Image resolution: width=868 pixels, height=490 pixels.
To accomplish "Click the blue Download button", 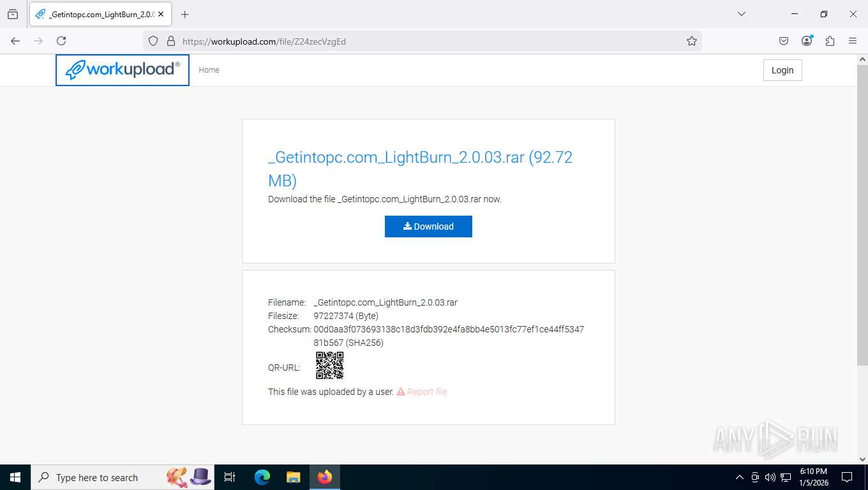I will click(428, 226).
